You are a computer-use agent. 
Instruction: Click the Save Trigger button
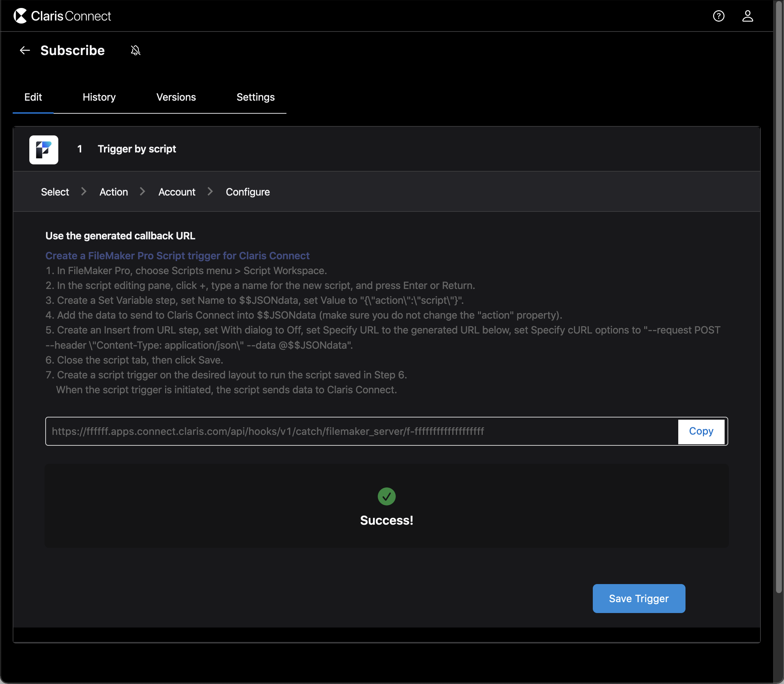coord(638,598)
